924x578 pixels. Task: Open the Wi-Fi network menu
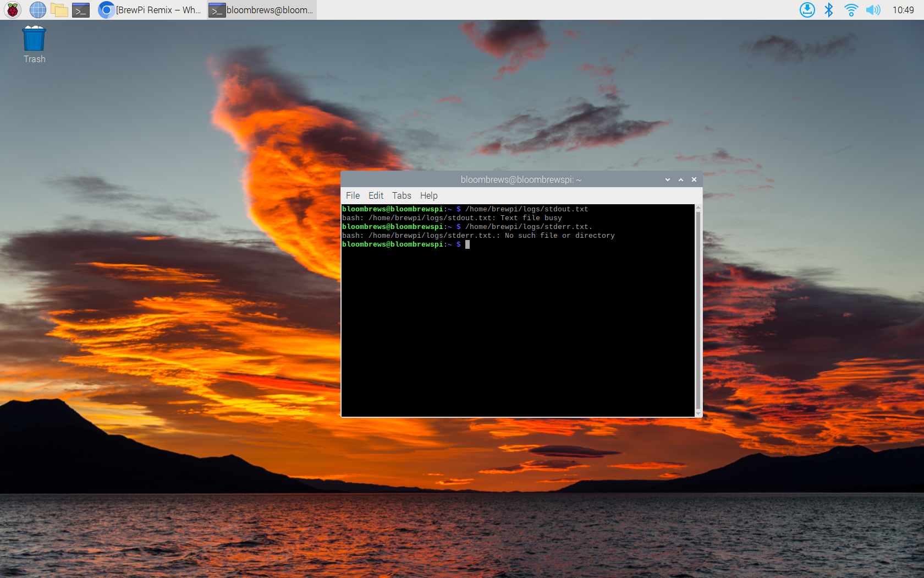pyautogui.click(x=851, y=10)
